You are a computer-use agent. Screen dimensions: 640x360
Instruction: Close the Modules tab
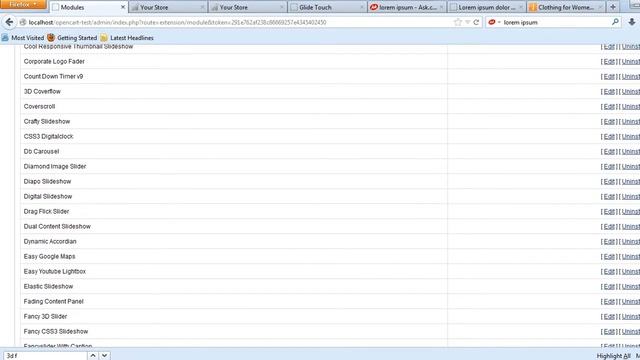coord(123,7)
